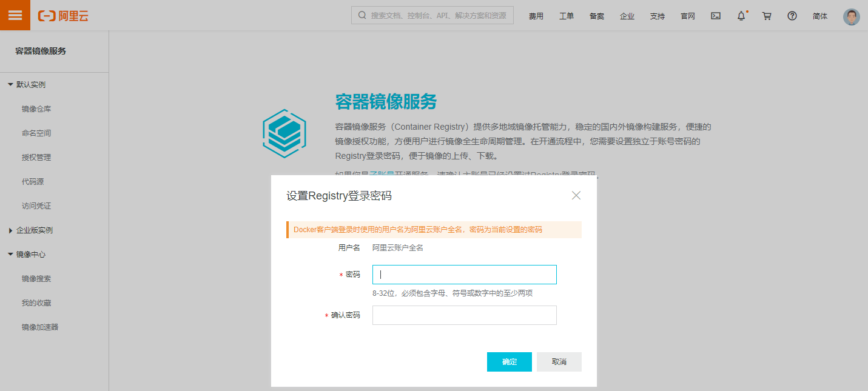
Task: Open 镜像搜索 in the sidebar
Action: coord(36,279)
